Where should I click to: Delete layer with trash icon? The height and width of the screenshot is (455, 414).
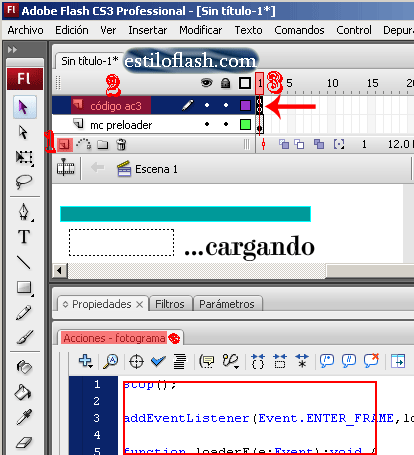click(121, 145)
